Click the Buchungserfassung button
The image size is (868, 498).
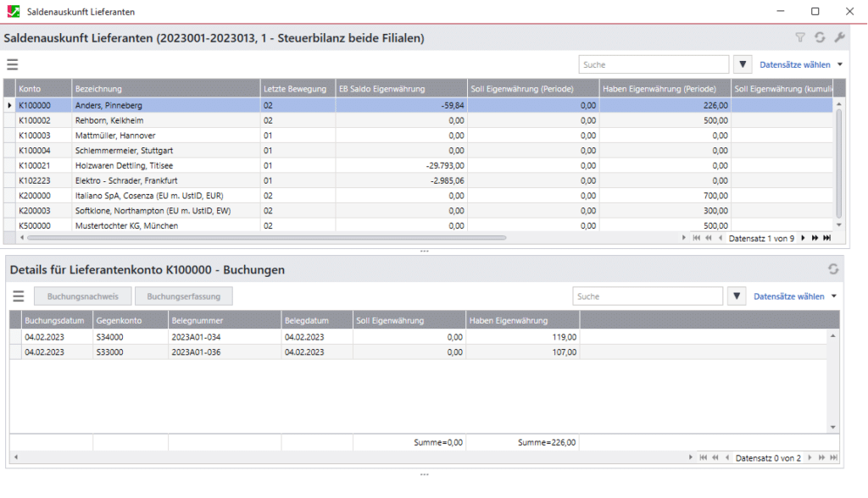pos(184,296)
